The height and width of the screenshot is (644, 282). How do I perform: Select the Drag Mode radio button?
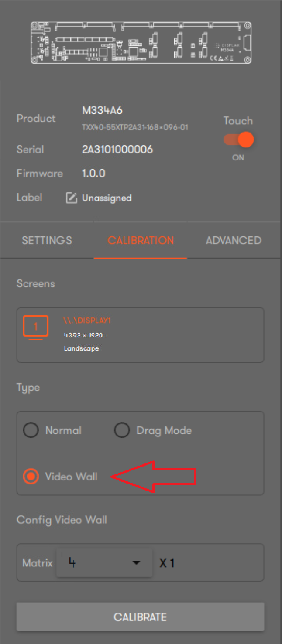(122, 430)
